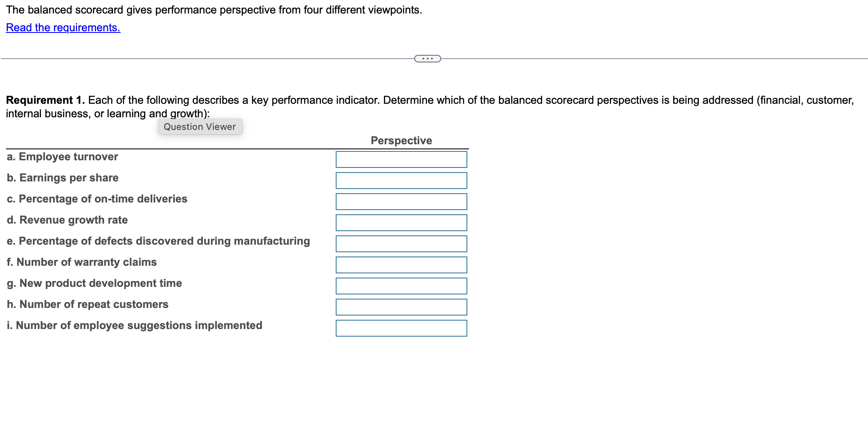
Task: Click item a. Employee turnover label
Action: pyautogui.click(x=62, y=157)
